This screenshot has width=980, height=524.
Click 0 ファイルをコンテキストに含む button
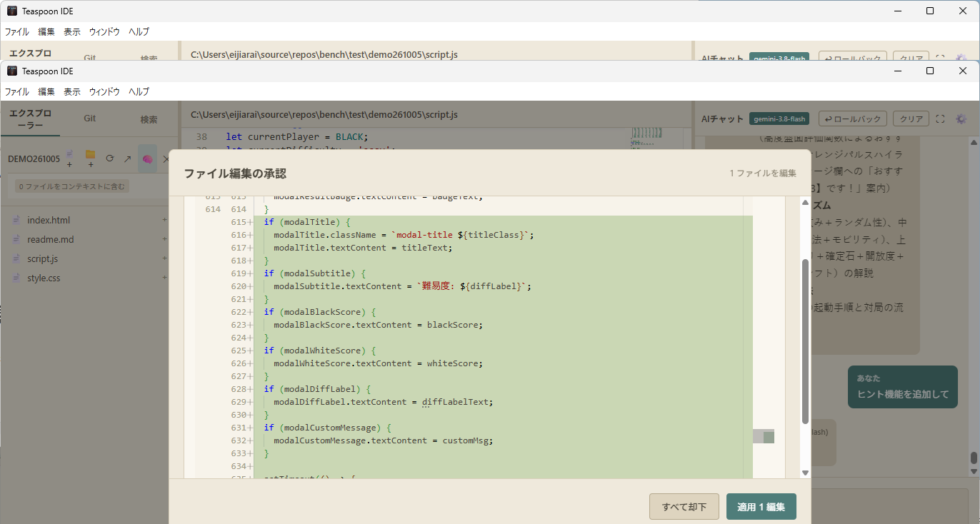pyautogui.click(x=72, y=186)
